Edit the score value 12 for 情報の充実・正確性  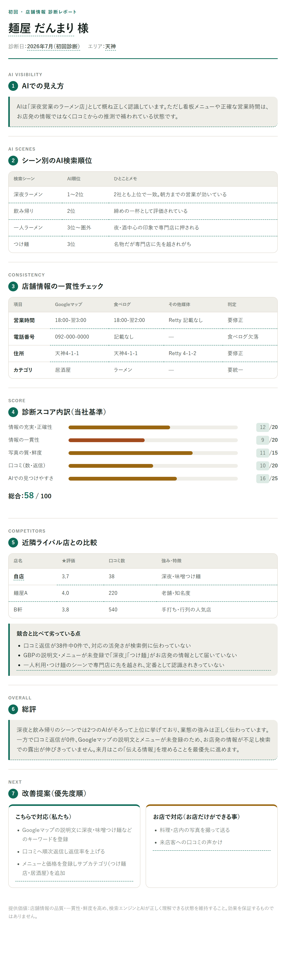pos(262,427)
